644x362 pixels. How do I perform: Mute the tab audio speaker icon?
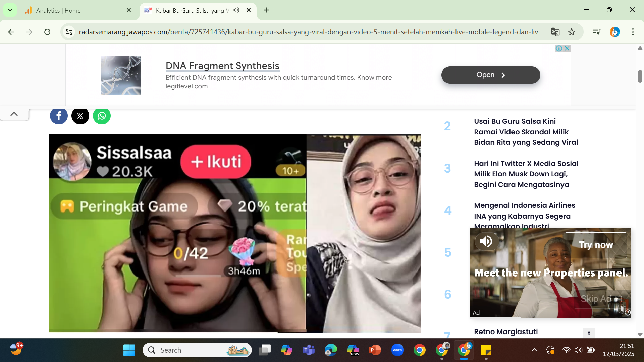[236, 10]
